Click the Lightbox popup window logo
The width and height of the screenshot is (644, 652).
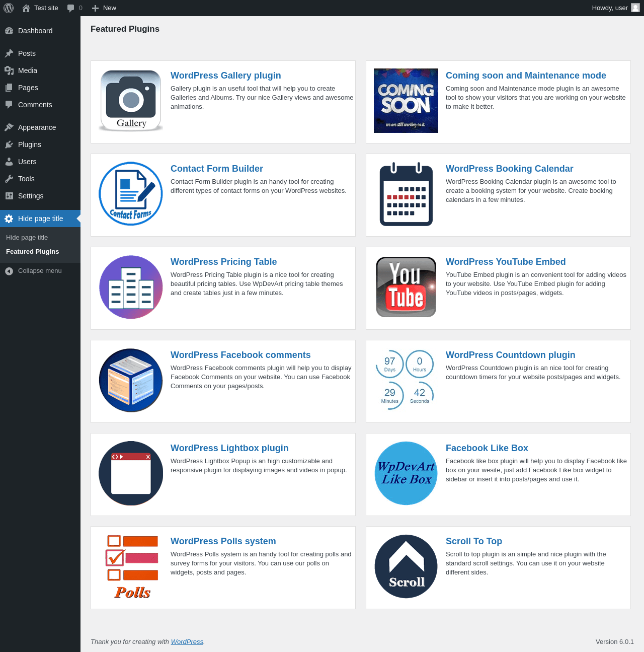[x=131, y=473]
